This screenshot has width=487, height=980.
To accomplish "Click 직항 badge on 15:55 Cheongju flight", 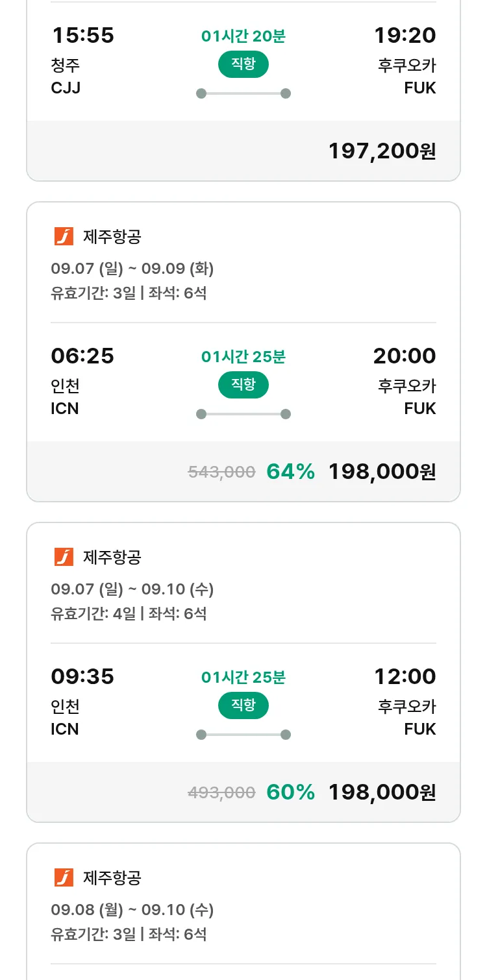I will pos(243,64).
